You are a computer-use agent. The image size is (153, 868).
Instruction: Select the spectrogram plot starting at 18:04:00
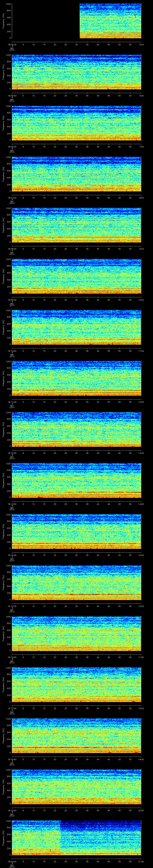coord(77,21)
